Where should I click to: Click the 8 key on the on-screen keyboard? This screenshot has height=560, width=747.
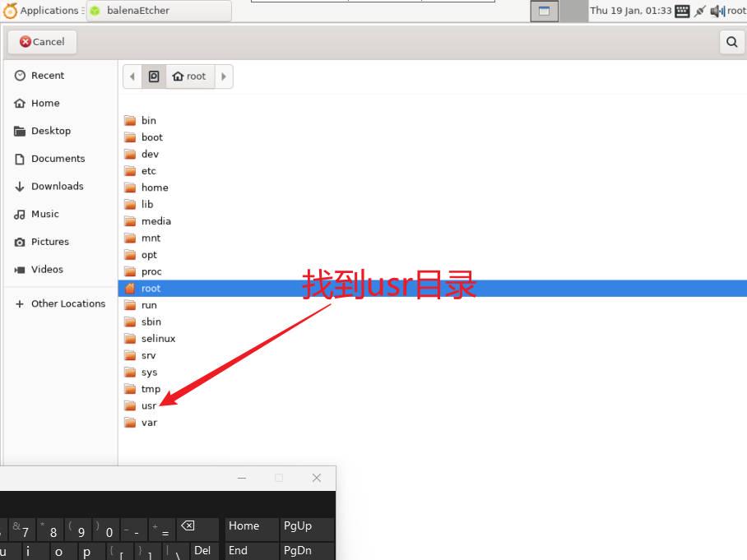click(49, 529)
